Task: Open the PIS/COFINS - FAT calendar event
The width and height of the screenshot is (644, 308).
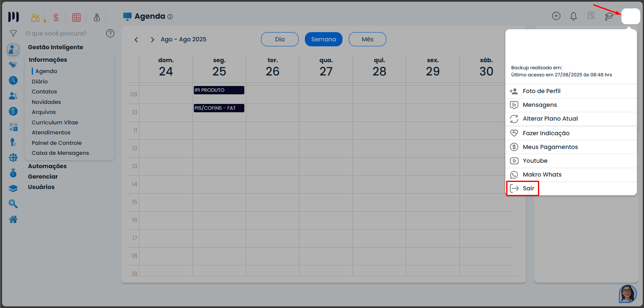Action: tap(219, 108)
